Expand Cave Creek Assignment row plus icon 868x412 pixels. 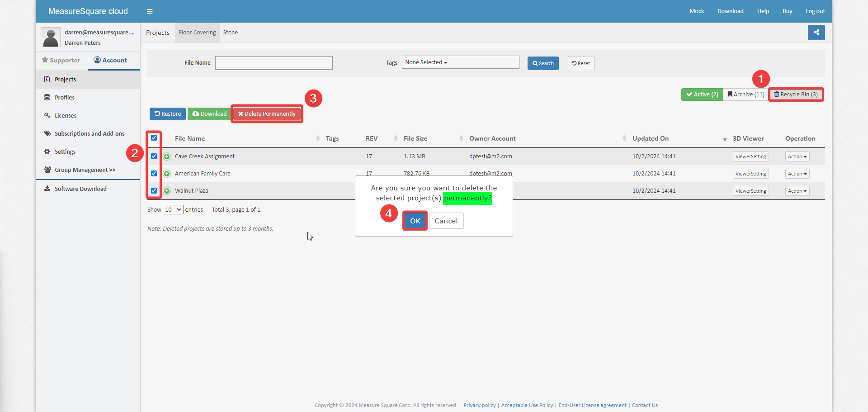pyautogui.click(x=167, y=156)
